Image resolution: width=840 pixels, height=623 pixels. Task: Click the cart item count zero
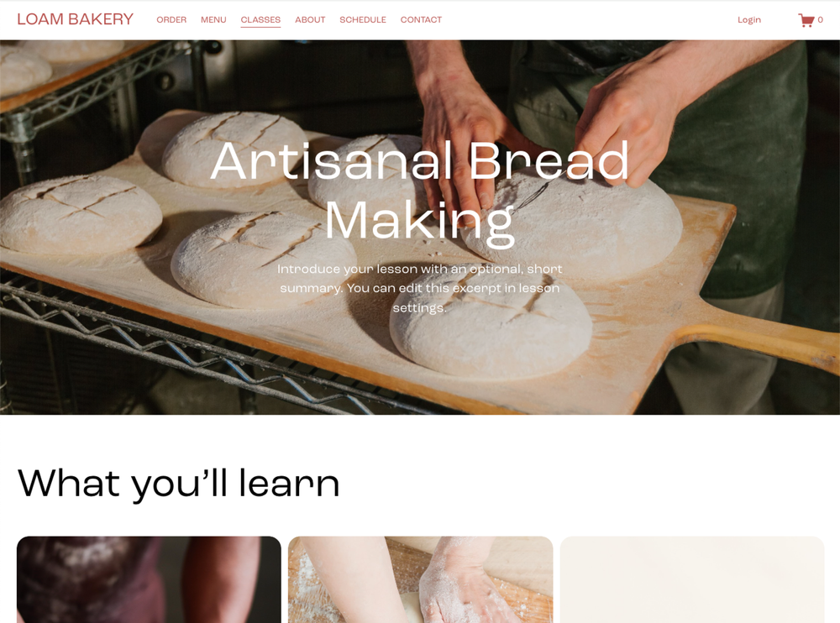(820, 20)
